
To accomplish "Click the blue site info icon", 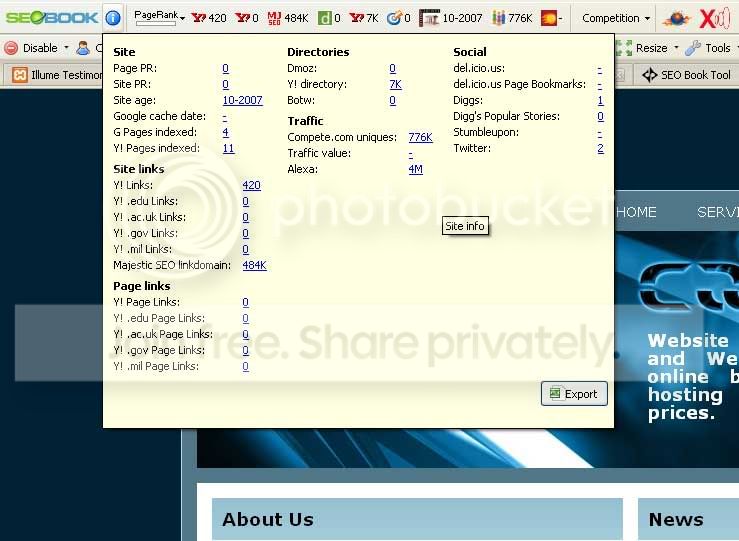I will click(x=113, y=18).
